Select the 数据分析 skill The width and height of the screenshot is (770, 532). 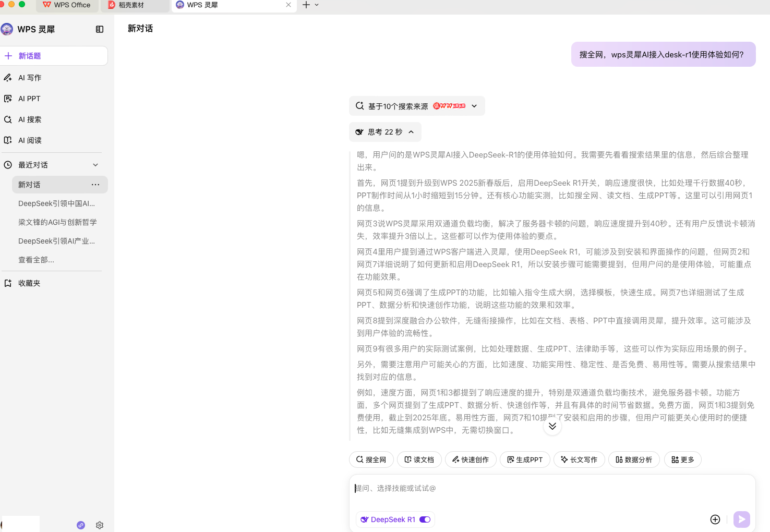pos(634,460)
